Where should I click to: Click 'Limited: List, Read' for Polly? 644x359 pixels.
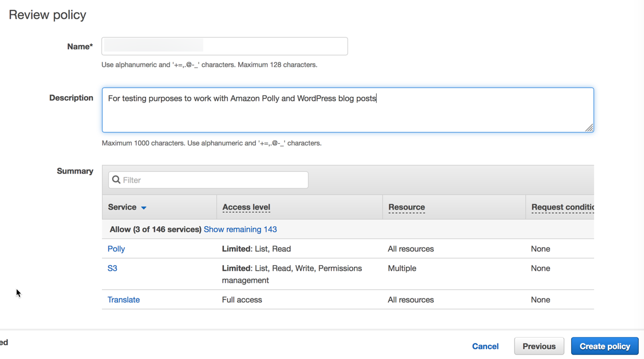[256, 249]
